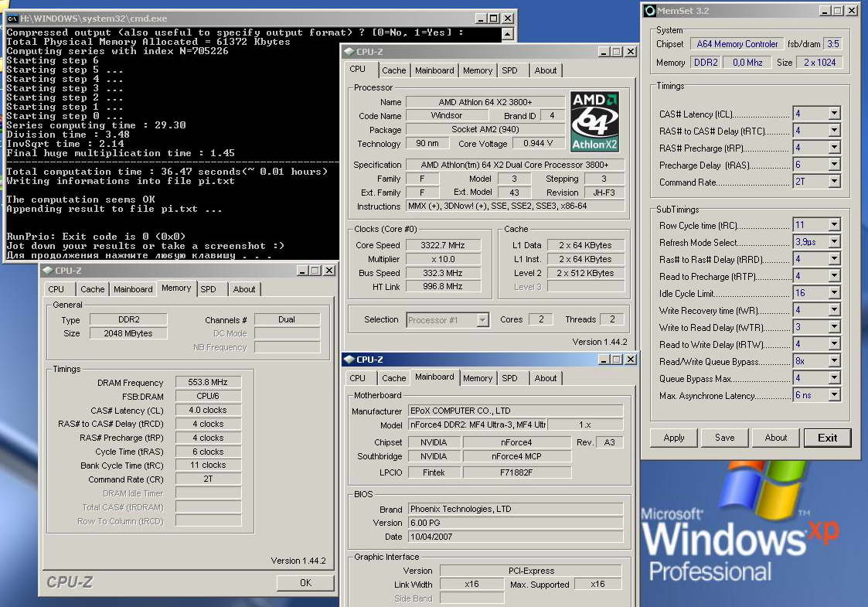868x607 pixels.
Task: Click the Code Name field Windsor
Action: click(447, 115)
